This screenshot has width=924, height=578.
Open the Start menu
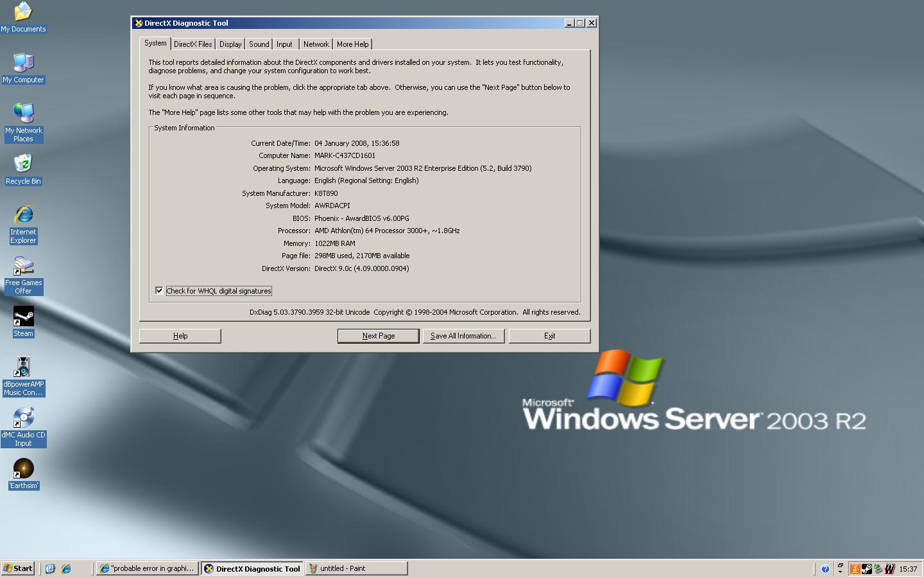18,568
